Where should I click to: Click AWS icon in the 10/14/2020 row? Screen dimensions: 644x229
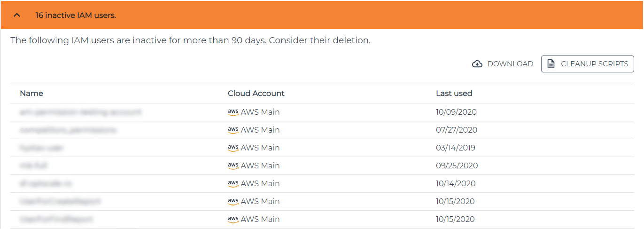233,183
